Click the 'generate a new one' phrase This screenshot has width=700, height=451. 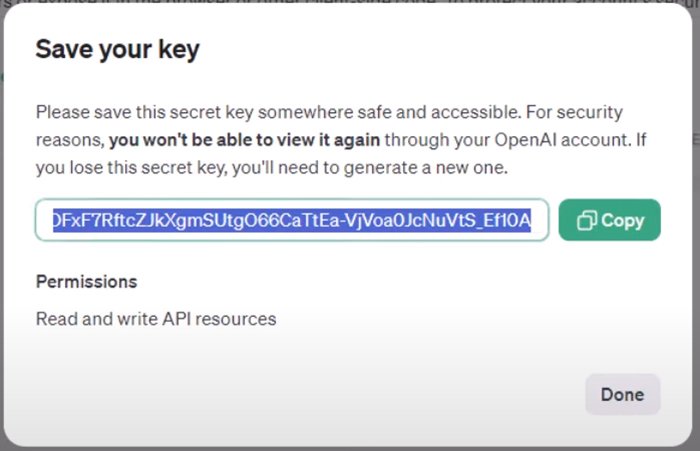coord(425,168)
